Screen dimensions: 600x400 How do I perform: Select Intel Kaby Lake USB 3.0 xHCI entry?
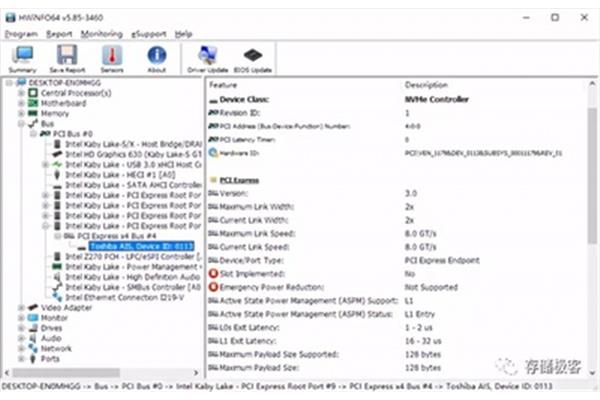[x=134, y=165]
